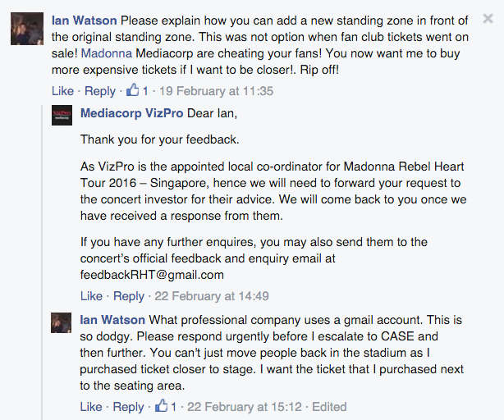Image resolution: width=504 pixels, height=420 pixels.
Task: Open the 19 February at 11:35 timestamp
Action: (x=217, y=91)
